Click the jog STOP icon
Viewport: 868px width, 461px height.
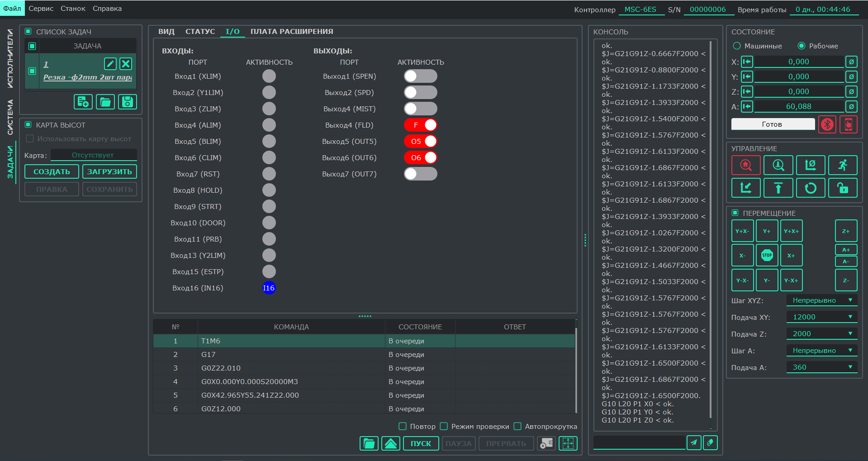pos(767,255)
